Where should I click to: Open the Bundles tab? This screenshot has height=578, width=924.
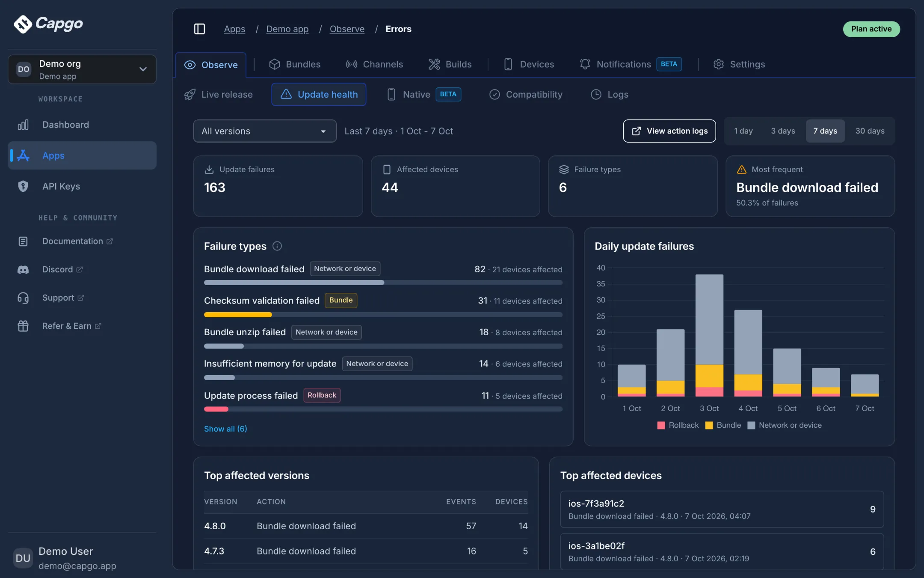pos(295,64)
